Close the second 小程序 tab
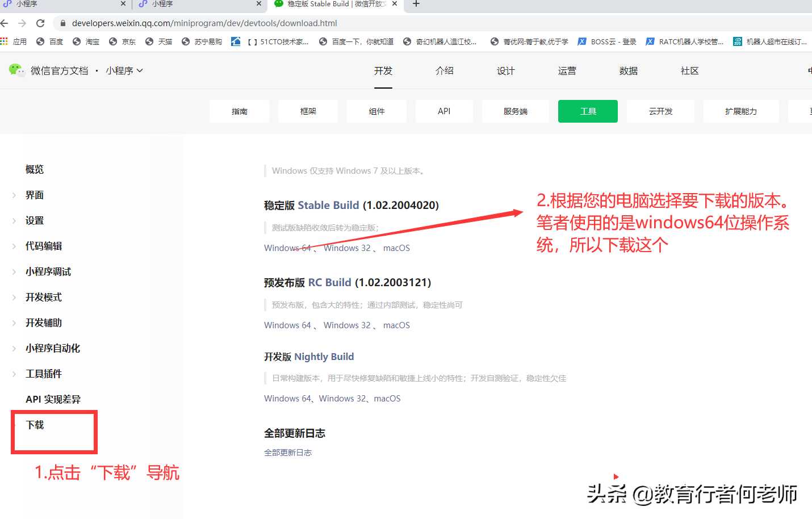The height and width of the screenshot is (519, 812). coord(259,4)
